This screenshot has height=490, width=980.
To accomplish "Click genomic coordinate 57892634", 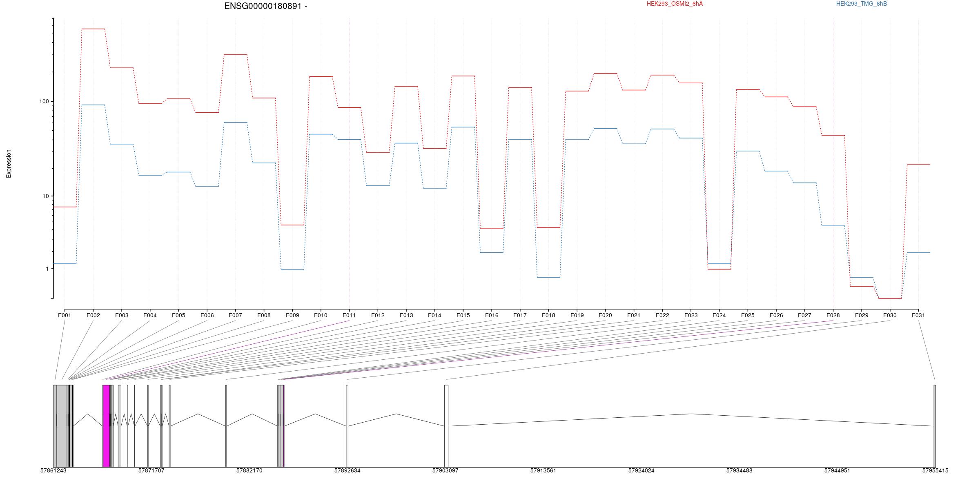I will click(x=347, y=470).
